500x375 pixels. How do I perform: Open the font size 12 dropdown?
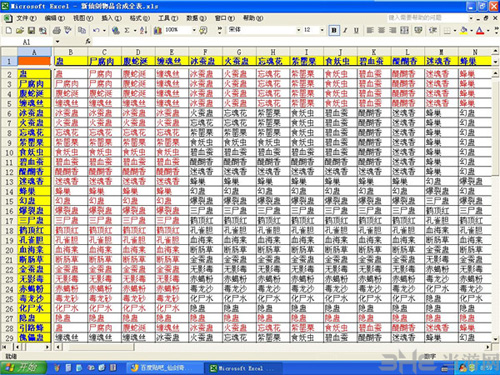tap(322, 30)
